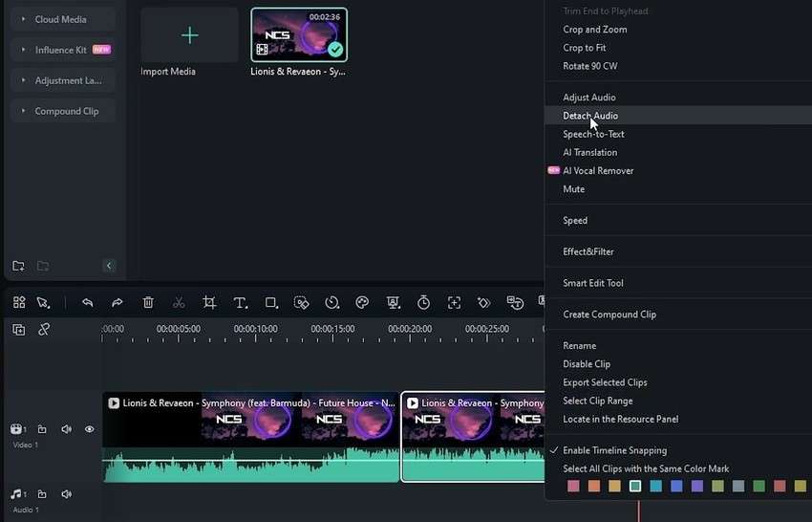This screenshot has width=812, height=522.
Task: Expand the Compound Clip section
Action: click(23, 111)
